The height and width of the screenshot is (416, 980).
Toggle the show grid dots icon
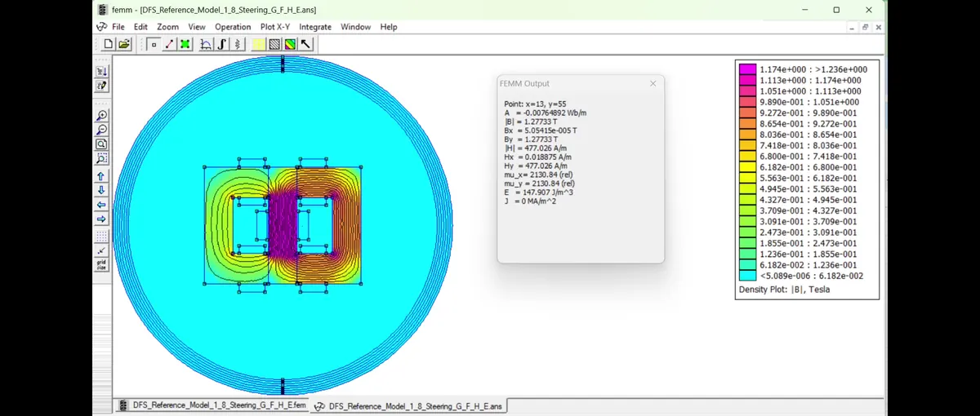tap(102, 236)
